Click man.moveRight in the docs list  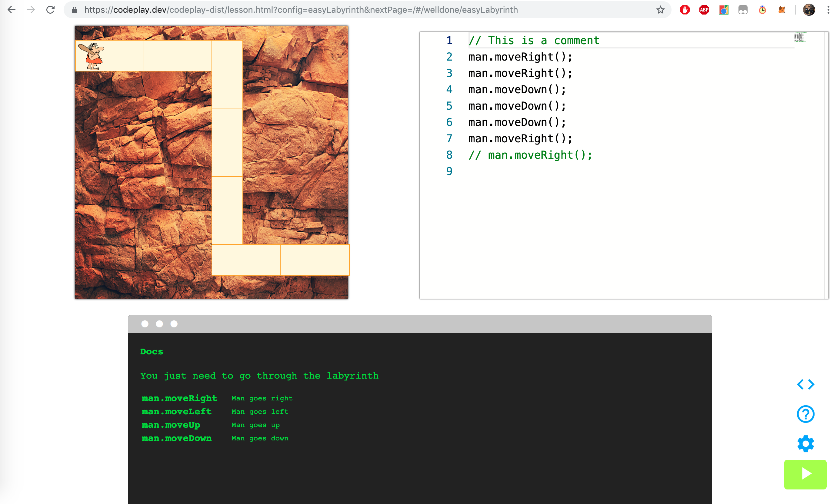pos(179,398)
